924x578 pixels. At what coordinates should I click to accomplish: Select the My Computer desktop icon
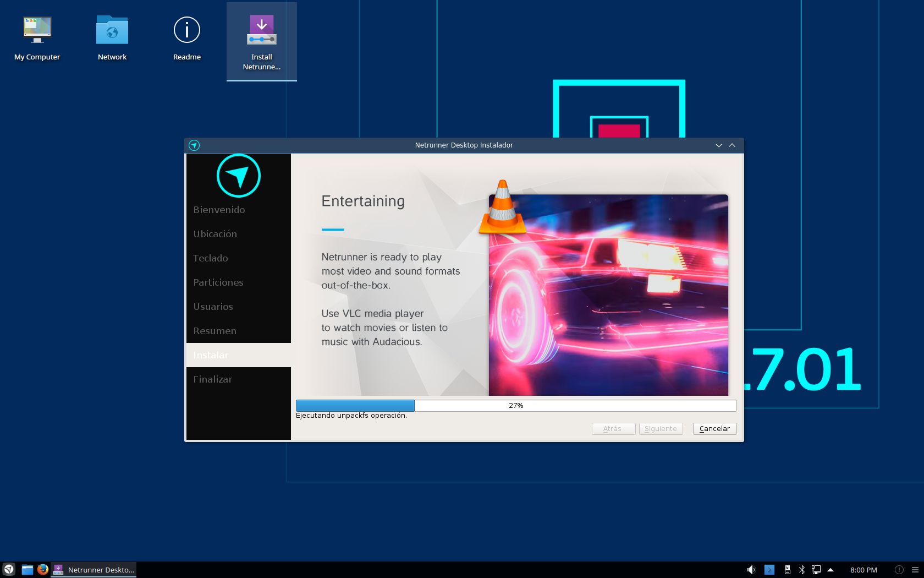(37, 38)
